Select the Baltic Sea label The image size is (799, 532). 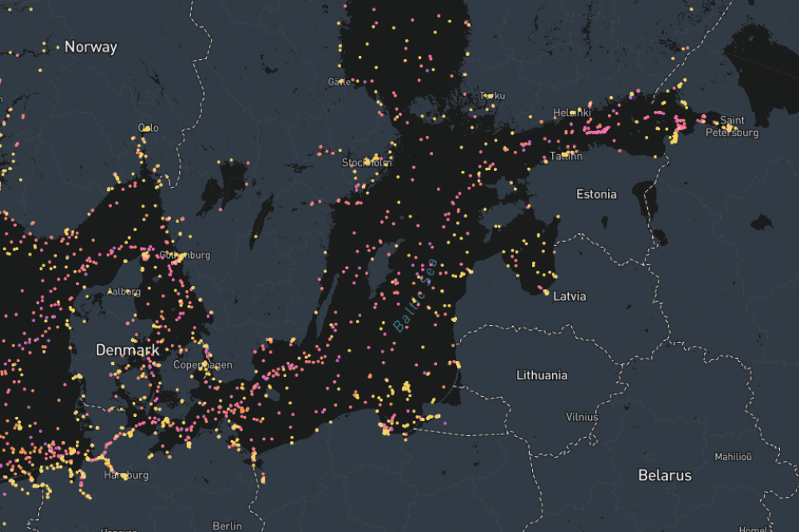pyautogui.click(x=415, y=296)
